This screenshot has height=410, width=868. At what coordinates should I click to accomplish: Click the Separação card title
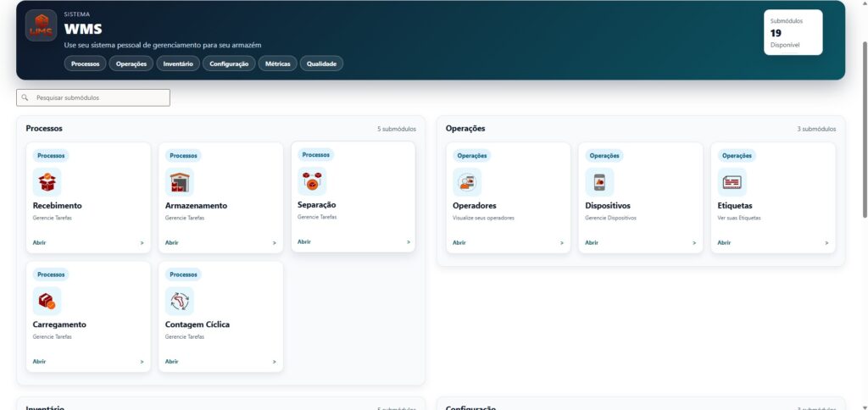(317, 205)
